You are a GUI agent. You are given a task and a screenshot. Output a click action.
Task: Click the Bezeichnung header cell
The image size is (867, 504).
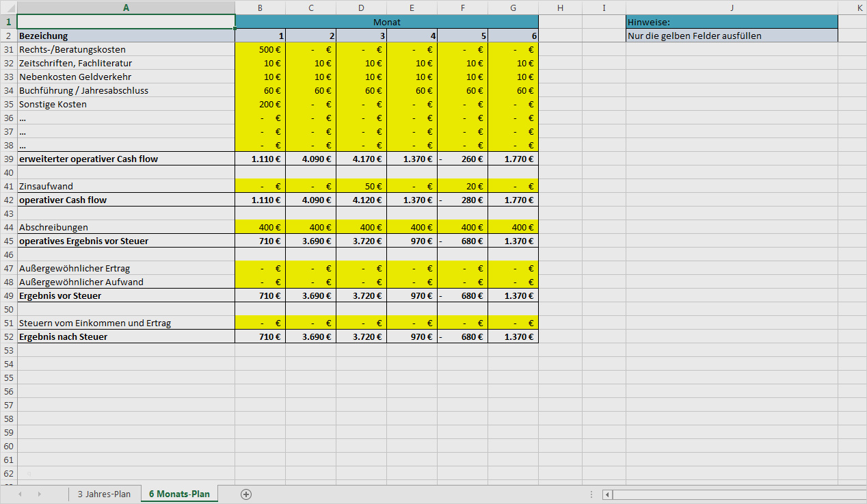point(126,36)
